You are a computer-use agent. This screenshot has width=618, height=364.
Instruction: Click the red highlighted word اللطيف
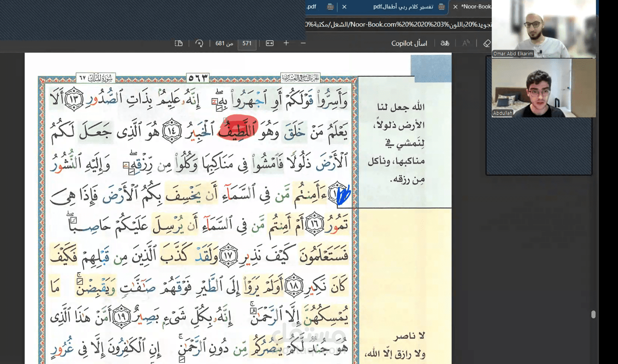[x=238, y=128]
